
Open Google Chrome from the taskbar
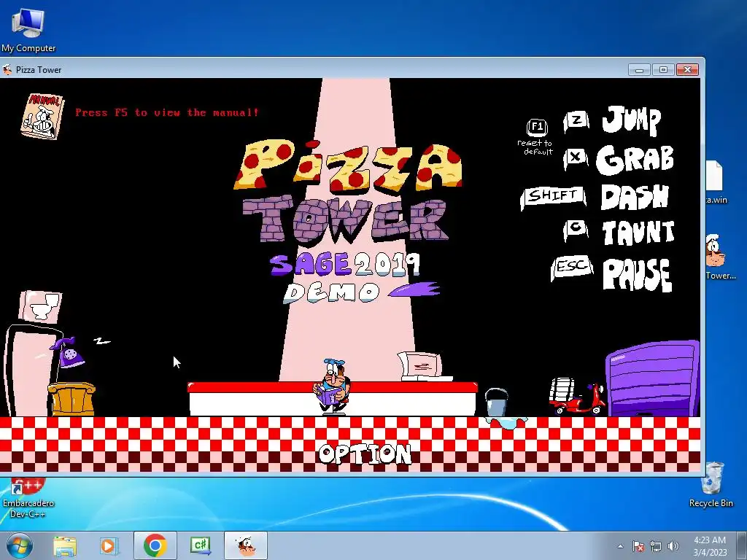[155, 545]
